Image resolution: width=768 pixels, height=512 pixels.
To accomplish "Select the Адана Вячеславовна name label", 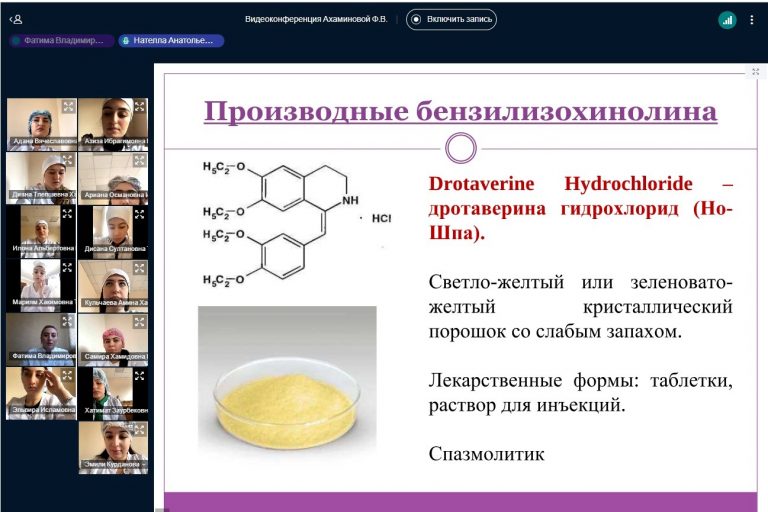I will pyautogui.click(x=44, y=141).
